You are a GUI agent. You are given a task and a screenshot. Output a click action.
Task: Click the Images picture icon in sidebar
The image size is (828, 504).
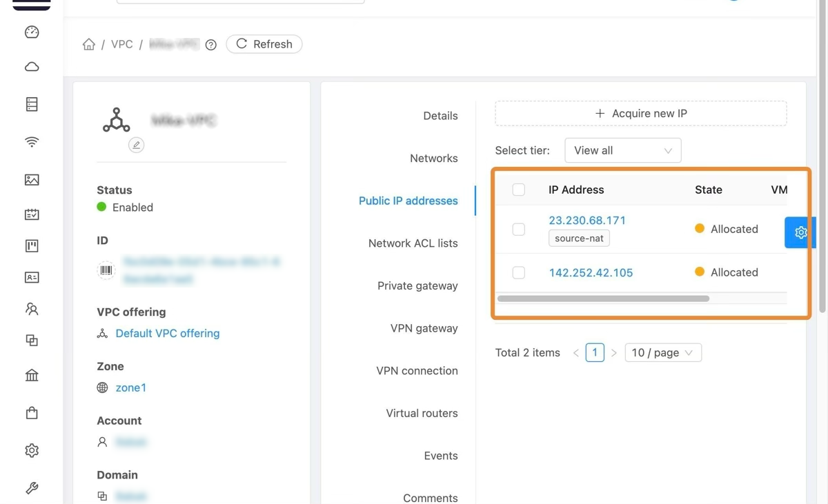(32, 180)
